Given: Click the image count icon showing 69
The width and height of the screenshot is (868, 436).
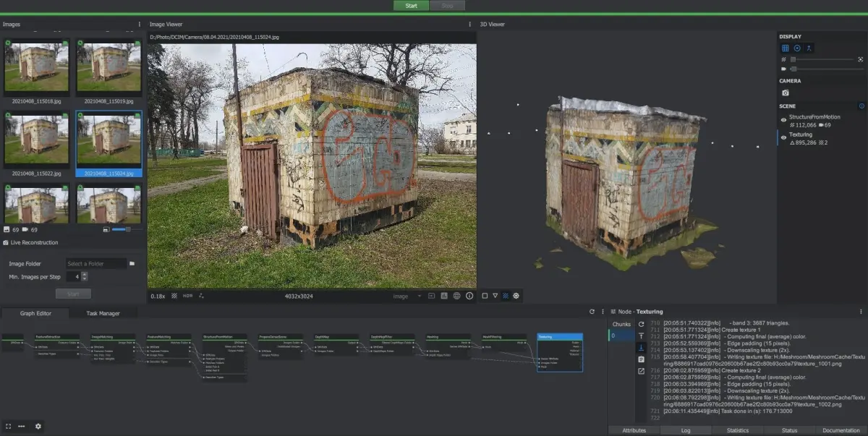Looking at the screenshot, I should click(x=7, y=229).
